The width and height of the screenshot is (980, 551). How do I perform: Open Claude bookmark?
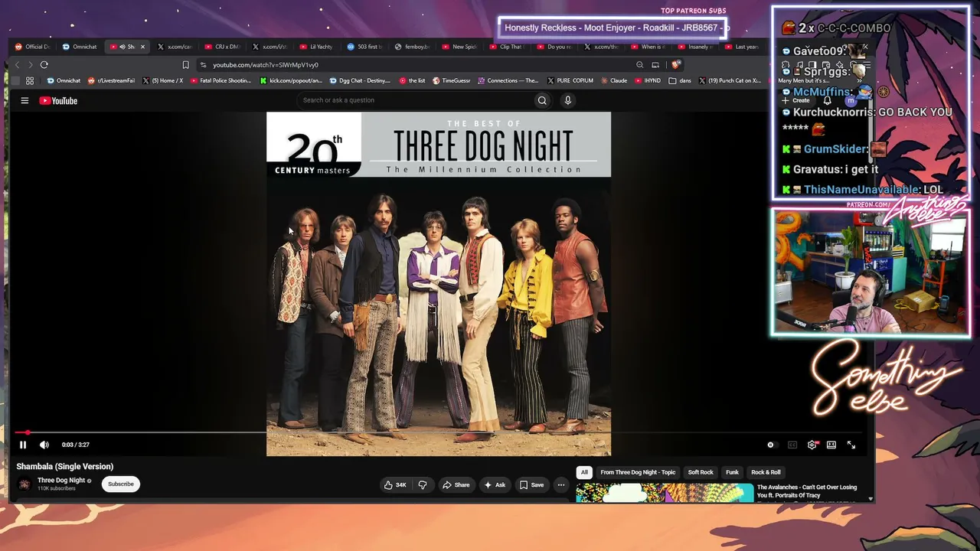pyautogui.click(x=614, y=80)
